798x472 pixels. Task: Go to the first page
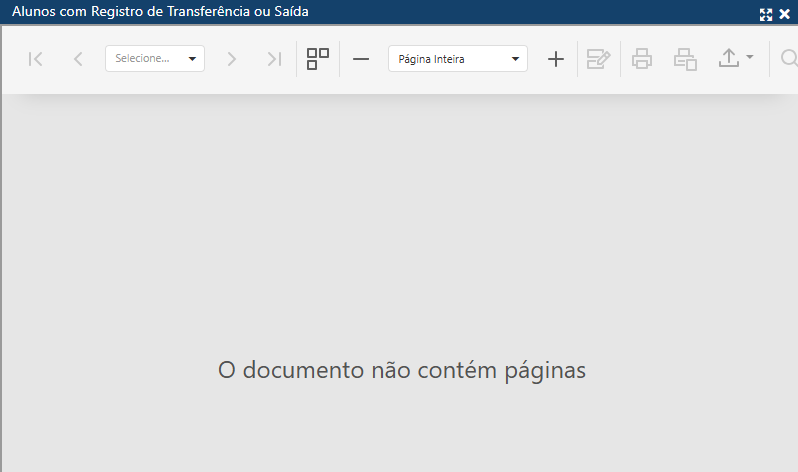tap(36, 59)
